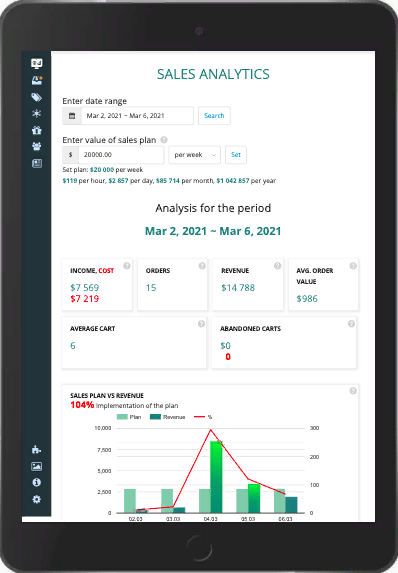398x573 pixels.
Task: Open the settings gear icon in sidebar
Action: click(37, 499)
